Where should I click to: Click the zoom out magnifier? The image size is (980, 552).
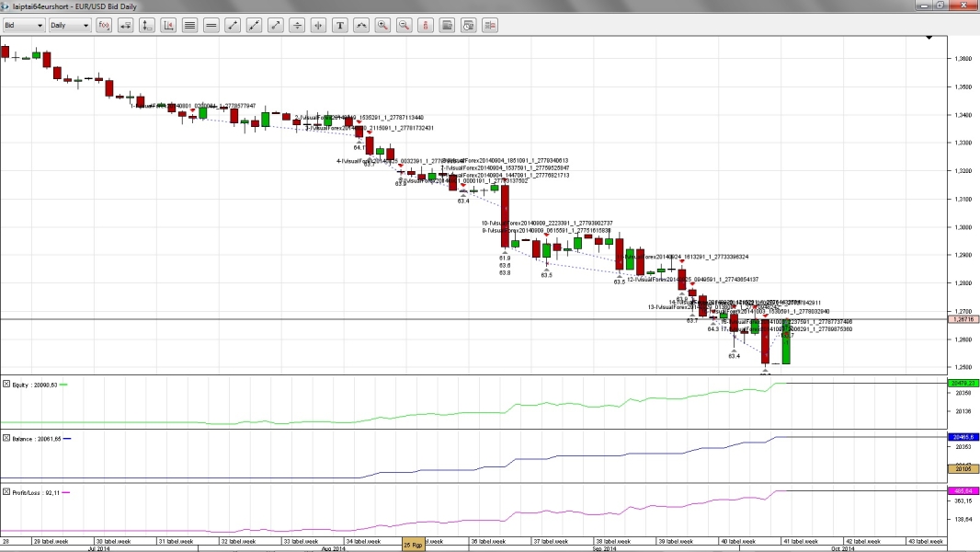click(x=405, y=25)
